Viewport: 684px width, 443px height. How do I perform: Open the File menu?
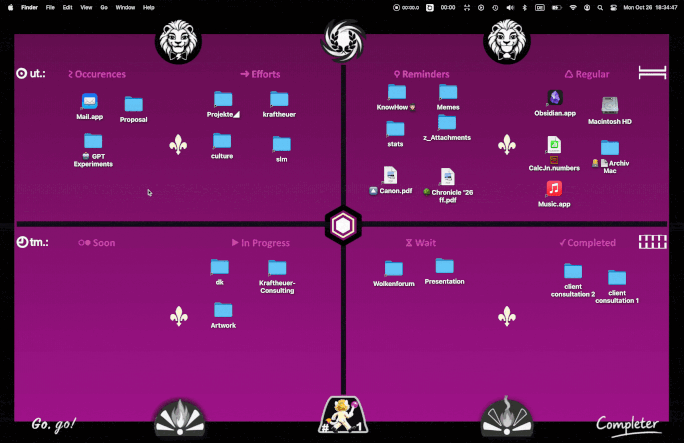point(50,7)
